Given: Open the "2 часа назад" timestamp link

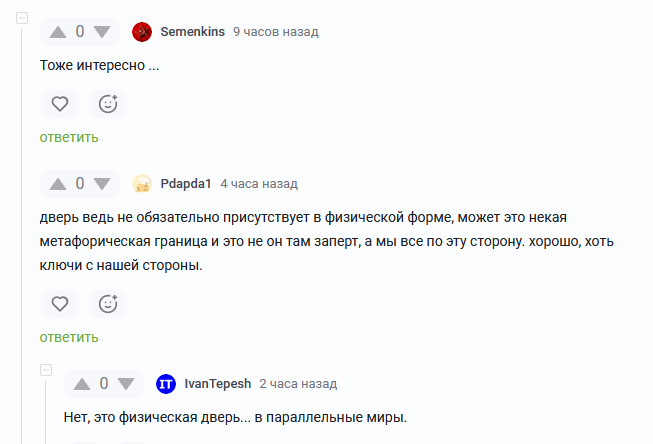Looking at the screenshot, I should coord(298,384).
